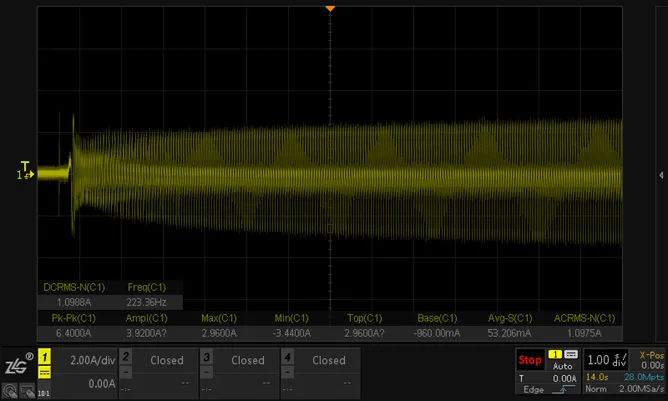Image resolution: width=668 pixels, height=401 pixels.
Task: Click the channel 1 ground level marker
Action: coord(26,175)
